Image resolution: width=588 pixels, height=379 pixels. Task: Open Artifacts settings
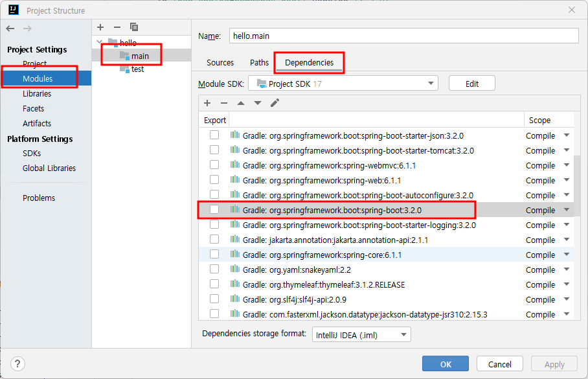(x=37, y=124)
